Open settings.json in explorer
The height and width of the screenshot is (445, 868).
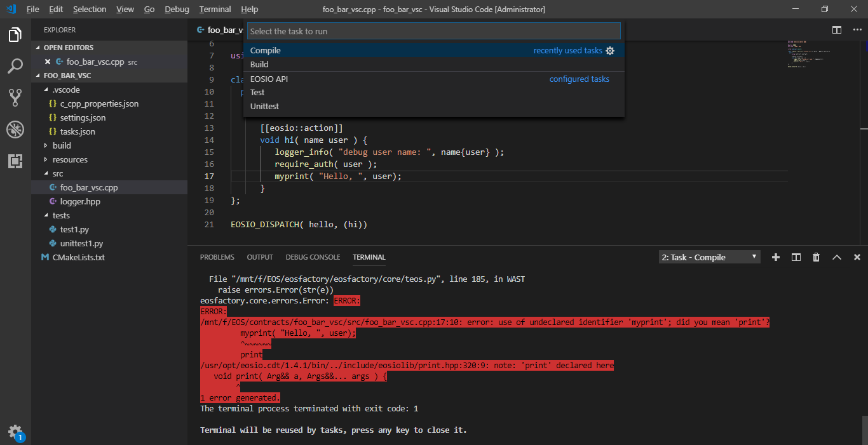pyautogui.click(x=109, y=118)
